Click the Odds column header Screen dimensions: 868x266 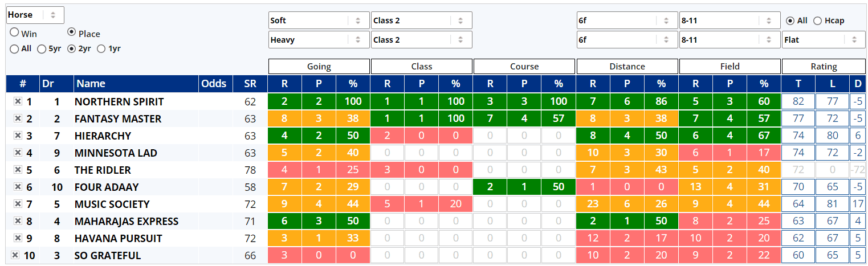click(x=216, y=84)
